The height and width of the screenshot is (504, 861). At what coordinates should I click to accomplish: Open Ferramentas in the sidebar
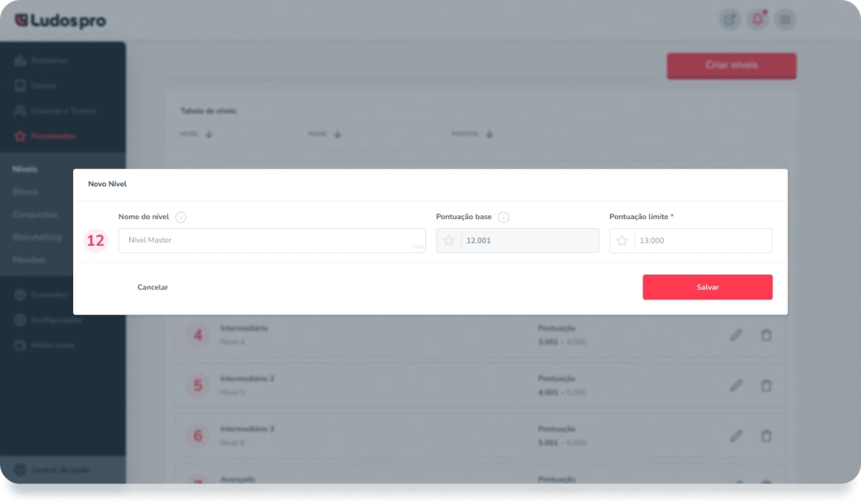point(52,137)
